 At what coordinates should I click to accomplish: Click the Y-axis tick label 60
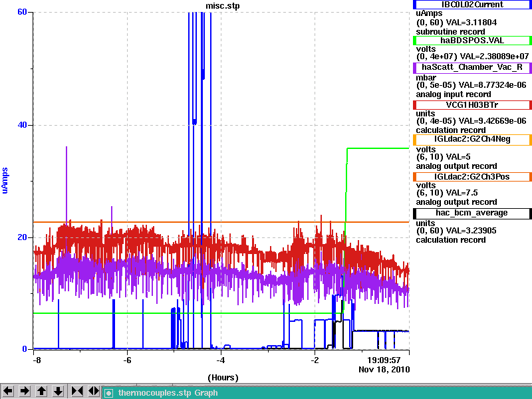22,12
